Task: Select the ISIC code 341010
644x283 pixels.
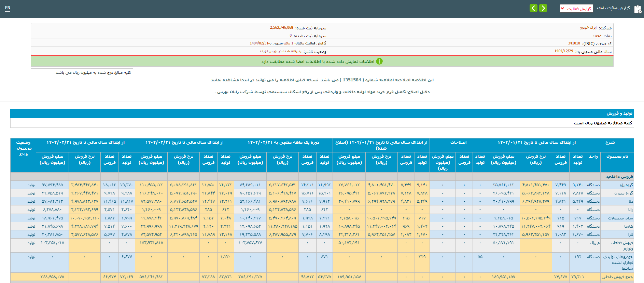Action: pos(574,43)
